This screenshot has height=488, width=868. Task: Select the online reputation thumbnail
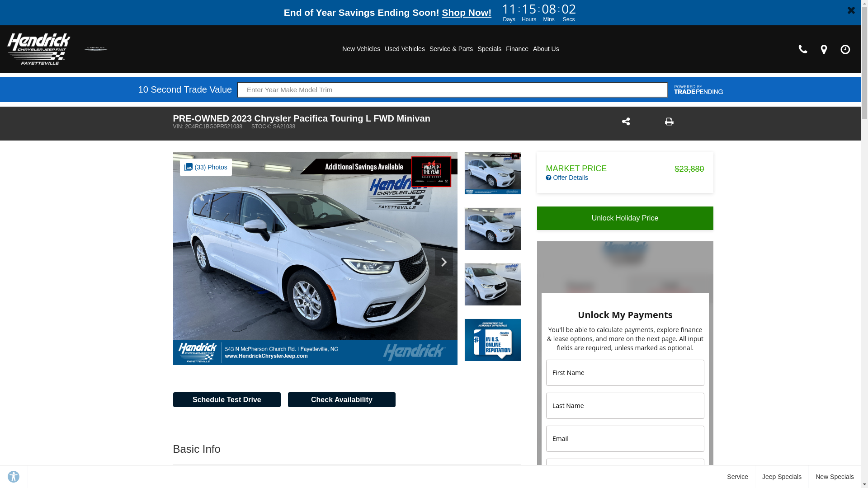[x=493, y=340]
